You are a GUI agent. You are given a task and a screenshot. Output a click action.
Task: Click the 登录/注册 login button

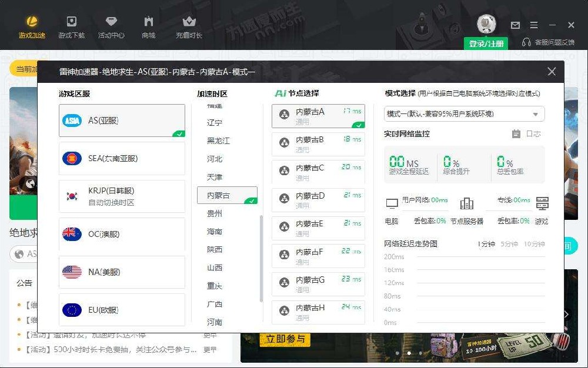(486, 44)
